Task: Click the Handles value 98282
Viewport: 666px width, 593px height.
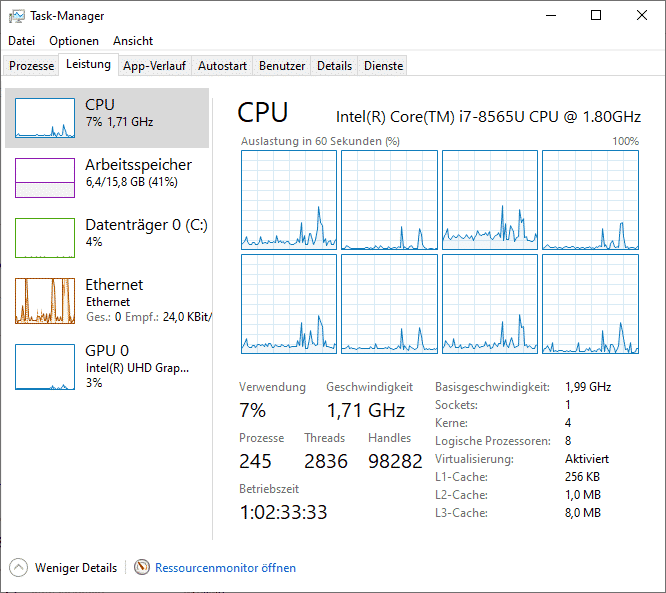Action: [x=395, y=461]
